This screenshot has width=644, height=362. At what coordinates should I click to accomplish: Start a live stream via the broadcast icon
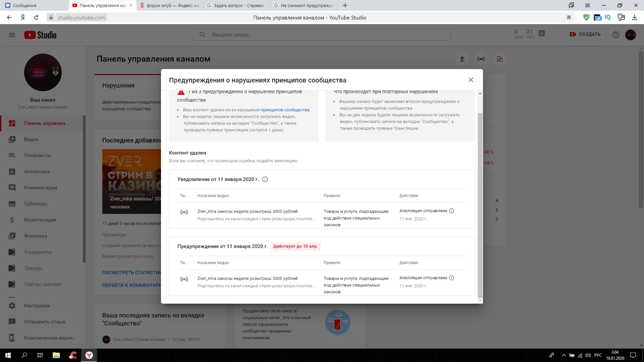(x=481, y=59)
